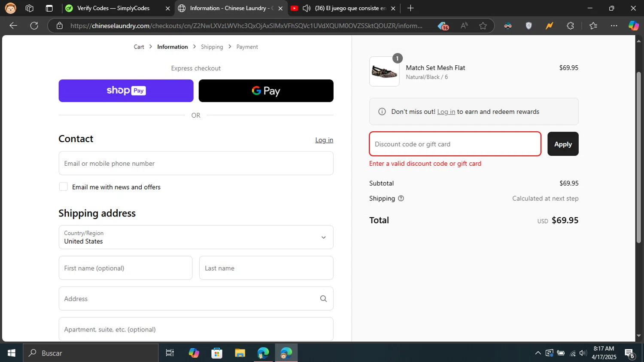Viewport: 644px width, 362px height.
Task: Focus the Apartment, suite field
Action: [196, 329]
